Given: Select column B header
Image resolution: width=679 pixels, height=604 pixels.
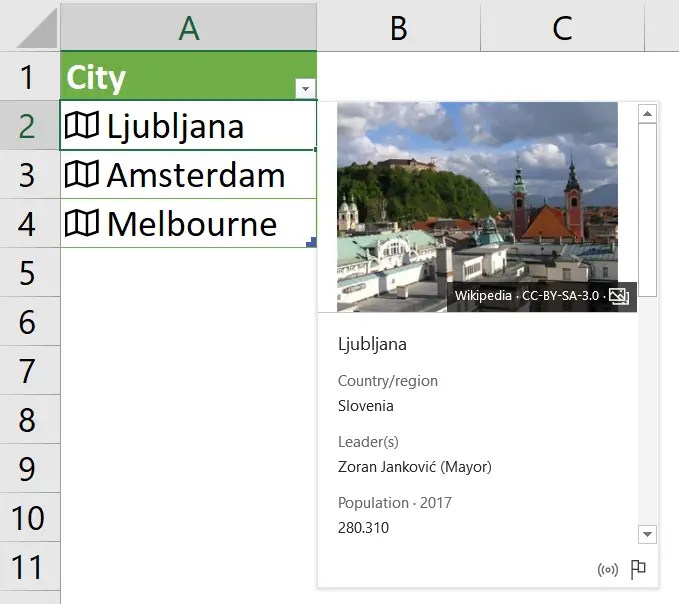Looking at the screenshot, I should (398, 27).
